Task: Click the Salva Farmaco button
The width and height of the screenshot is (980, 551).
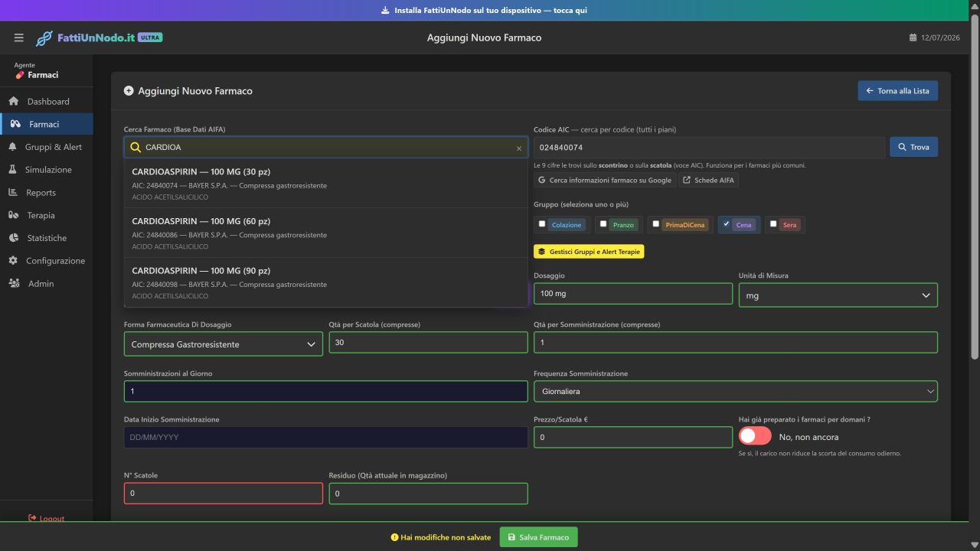Action: pyautogui.click(x=539, y=537)
